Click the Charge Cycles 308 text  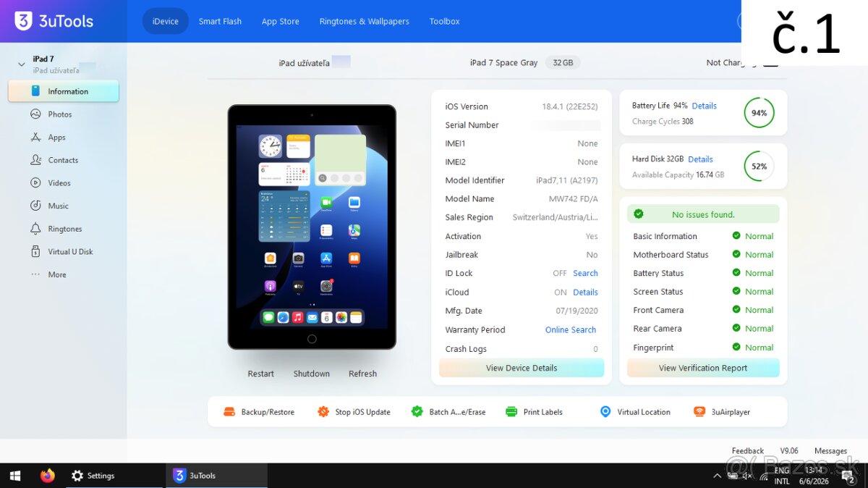pyautogui.click(x=663, y=121)
